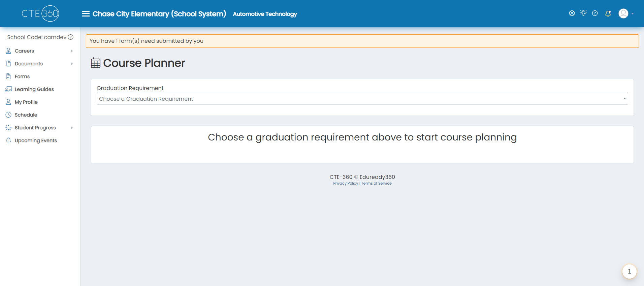Expand the Documents submenu arrow
The height and width of the screenshot is (286, 644).
click(72, 64)
